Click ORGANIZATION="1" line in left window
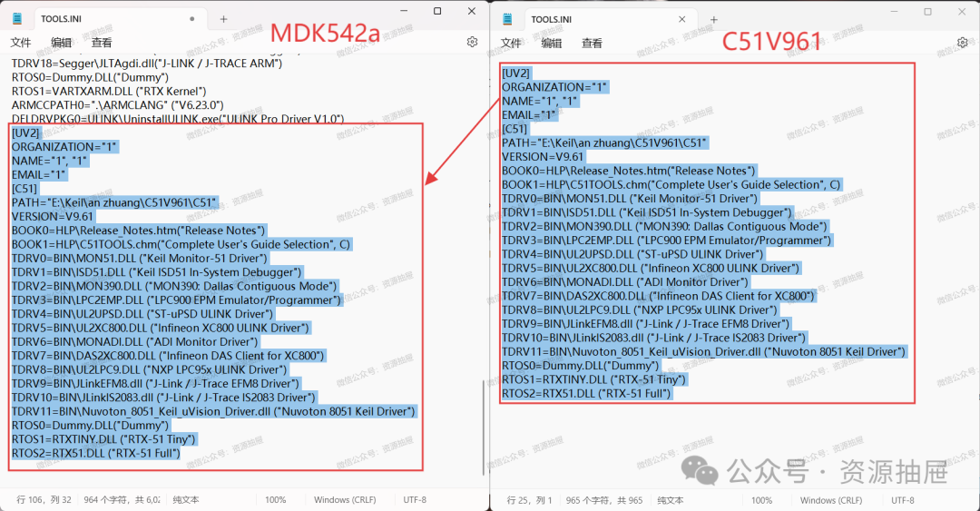980x511 pixels. (x=64, y=146)
